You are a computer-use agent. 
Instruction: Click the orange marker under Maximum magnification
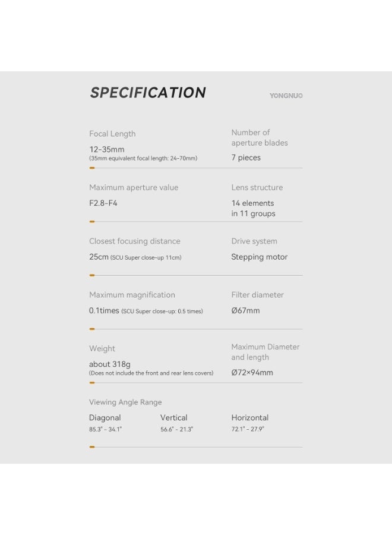(92, 329)
